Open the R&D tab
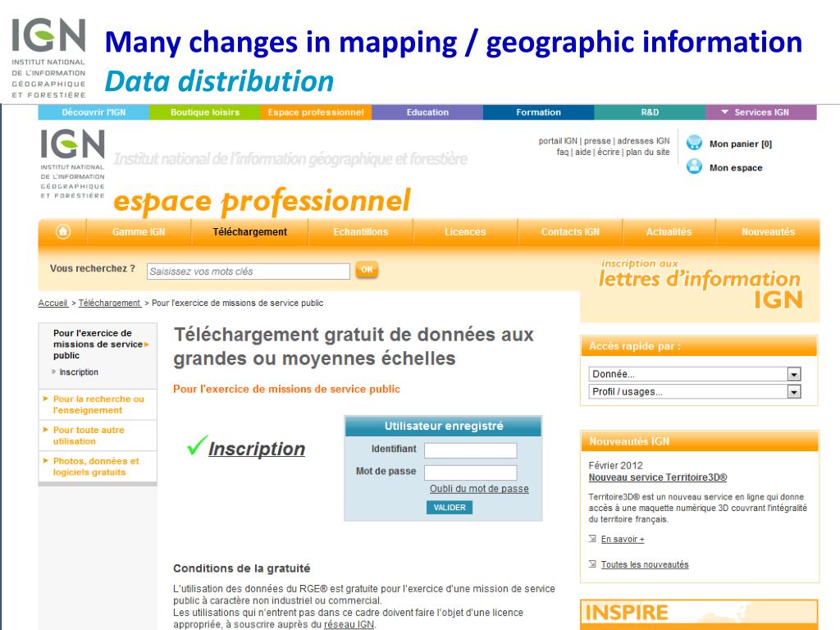 (x=650, y=112)
